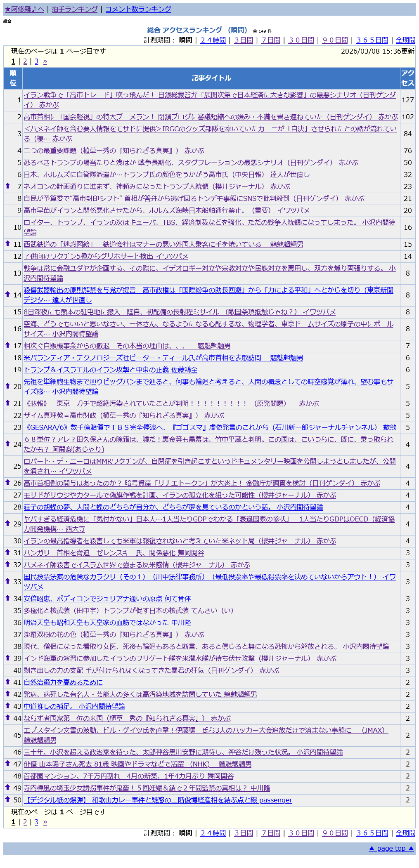Switch the top period filter to 24時間
419x868 pixels.
(x=213, y=40)
